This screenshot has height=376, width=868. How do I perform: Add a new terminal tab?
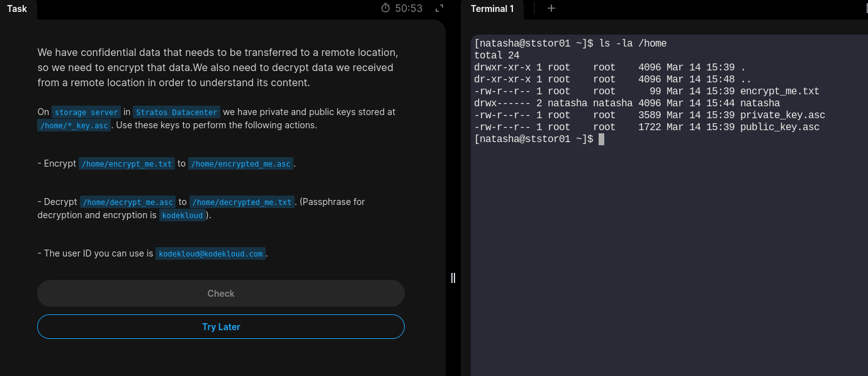coord(551,8)
